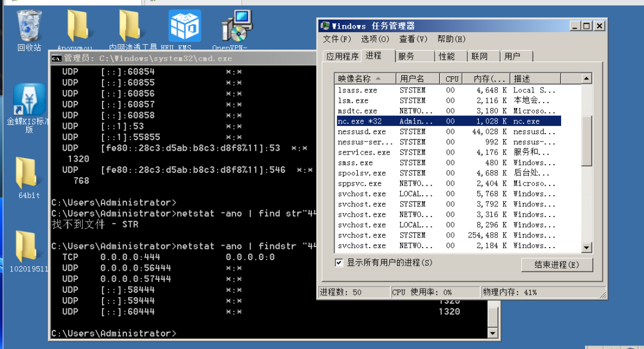
Task: Select the nessus-ser... process row
Action: (448, 142)
